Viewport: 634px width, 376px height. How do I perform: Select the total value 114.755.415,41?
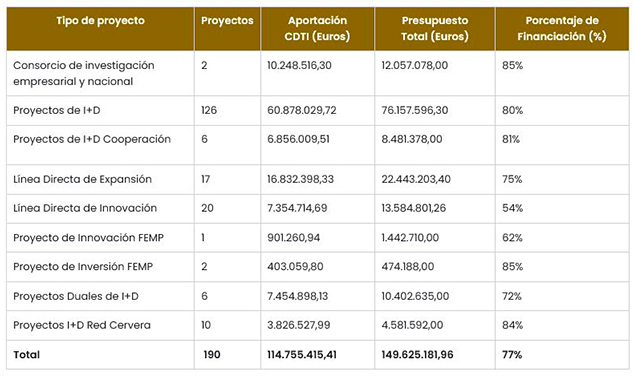click(302, 355)
